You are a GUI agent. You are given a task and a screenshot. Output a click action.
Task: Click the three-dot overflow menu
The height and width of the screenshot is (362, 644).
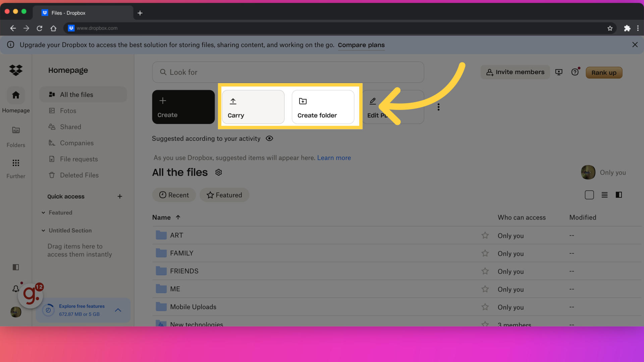click(x=438, y=107)
